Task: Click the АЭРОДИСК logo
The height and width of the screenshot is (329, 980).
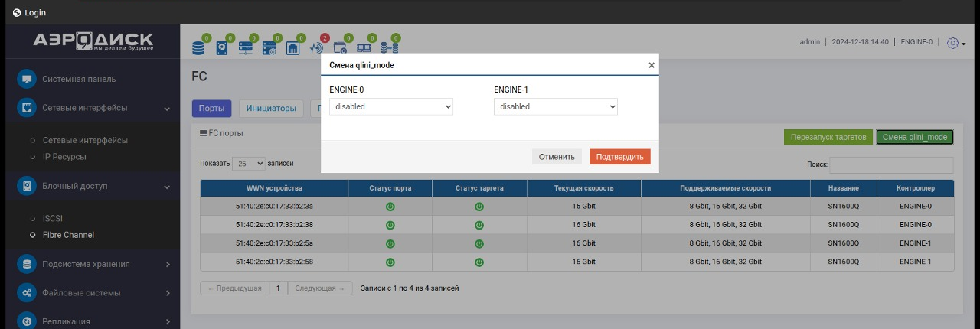Action: (x=93, y=41)
